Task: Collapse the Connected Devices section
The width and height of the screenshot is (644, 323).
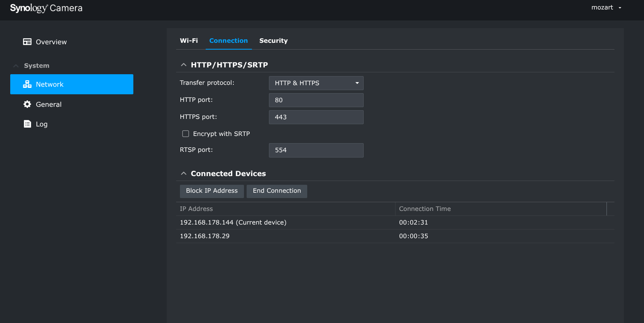Action: click(x=184, y=173)
